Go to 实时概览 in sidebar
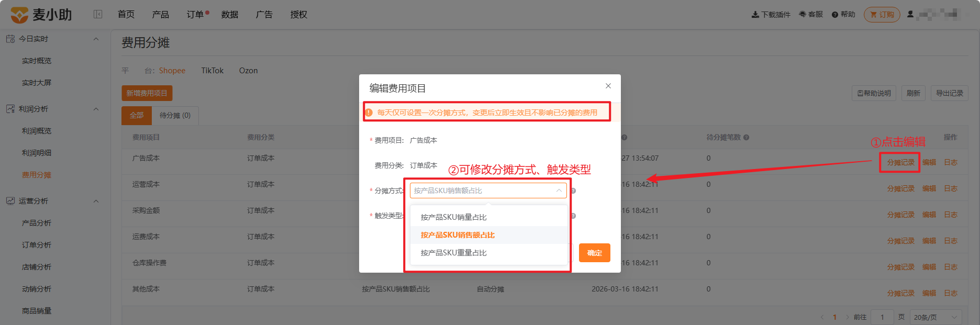Image resolution: width=980 pixels, height=325 pixels. pyautogui.click(x=37, y=61)
